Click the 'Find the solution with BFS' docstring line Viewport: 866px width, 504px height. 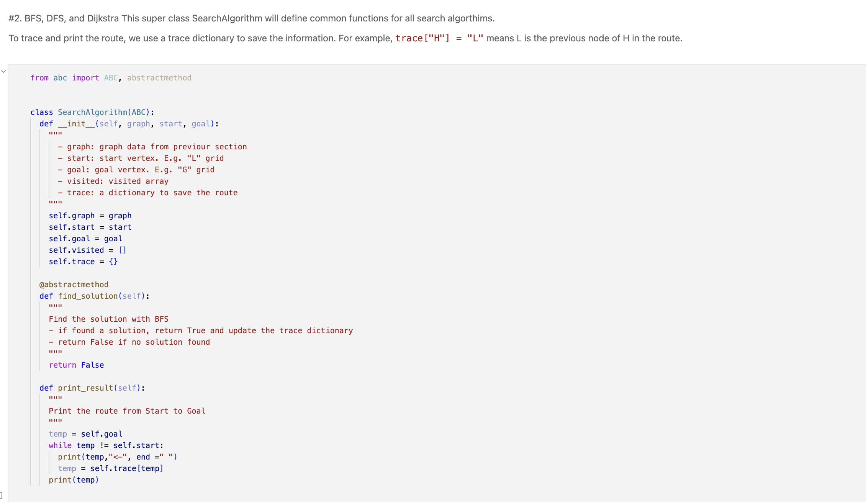[x=108, y=319]
